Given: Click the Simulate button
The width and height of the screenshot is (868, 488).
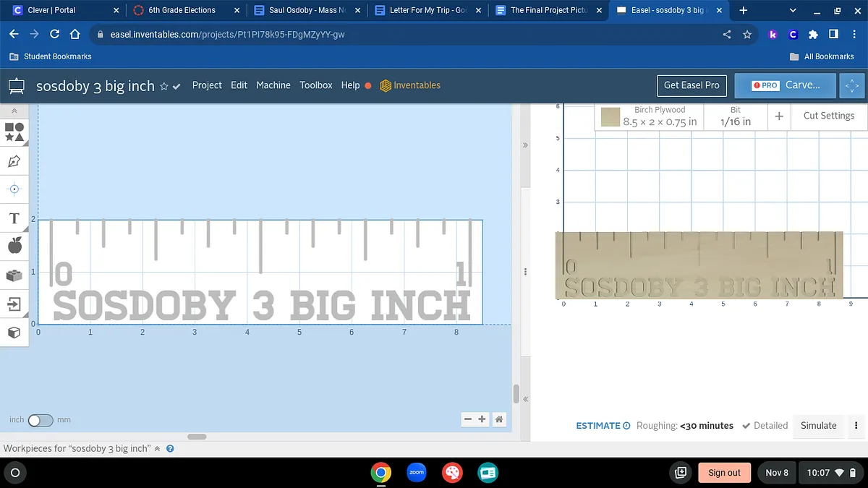Looking at the screenshot, I should coord(818,426).
